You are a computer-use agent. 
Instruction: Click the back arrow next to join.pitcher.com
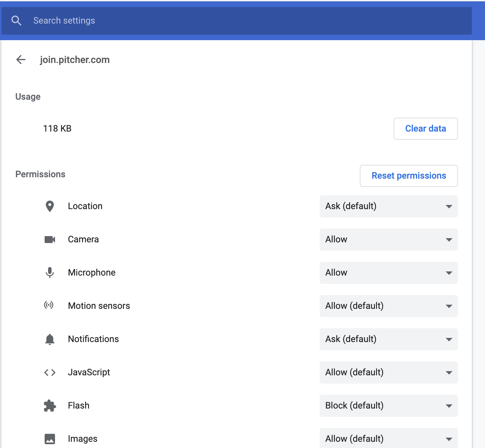pyautogui.click(x=21, y=60)
